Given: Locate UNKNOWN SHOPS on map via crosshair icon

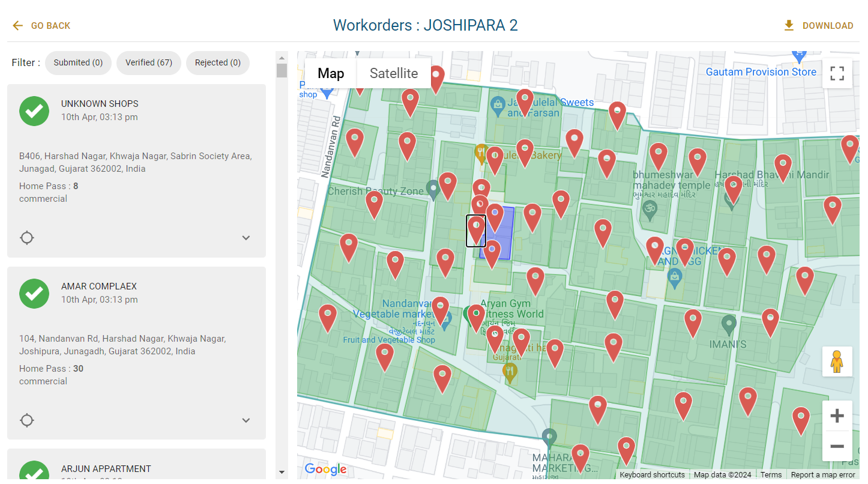Looking at the screenshot, I should click(27, 238).
